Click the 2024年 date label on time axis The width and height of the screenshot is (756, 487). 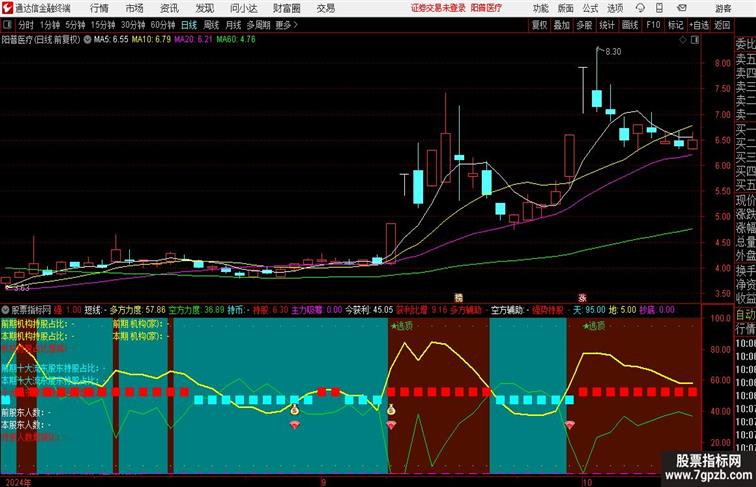click(x=18, y=482)
